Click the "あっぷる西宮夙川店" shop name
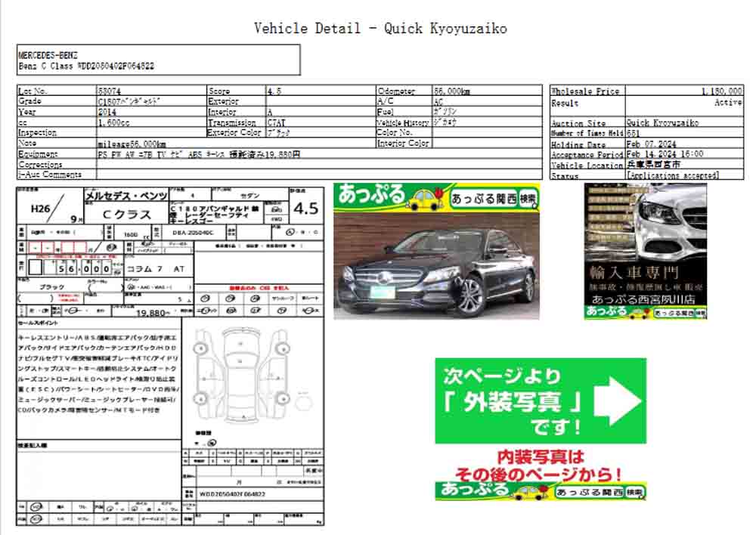756x535 pixels. (643, 300)
